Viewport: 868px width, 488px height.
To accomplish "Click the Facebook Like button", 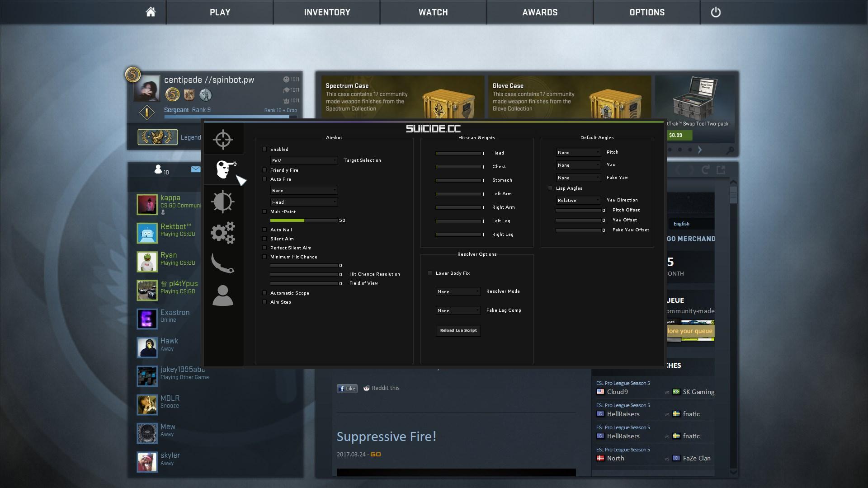I will click(x=347, y=389).
